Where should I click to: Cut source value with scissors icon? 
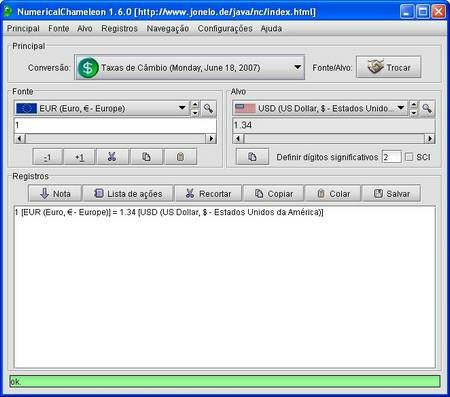pyautogui.click(x=112, y=157)
